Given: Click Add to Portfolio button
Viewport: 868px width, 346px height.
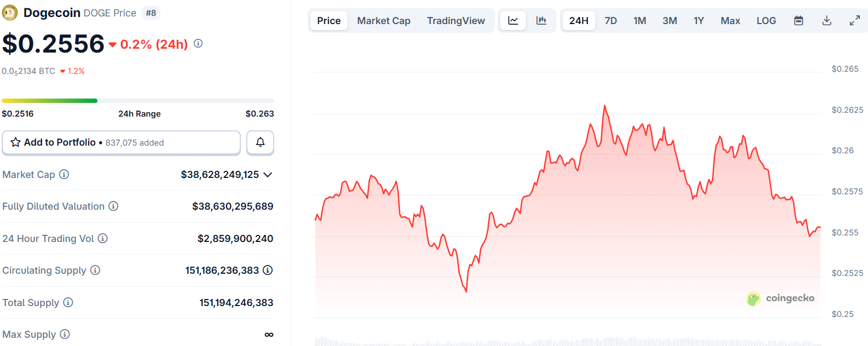Looking at the screenshot, I should click(x=121, y=142).
